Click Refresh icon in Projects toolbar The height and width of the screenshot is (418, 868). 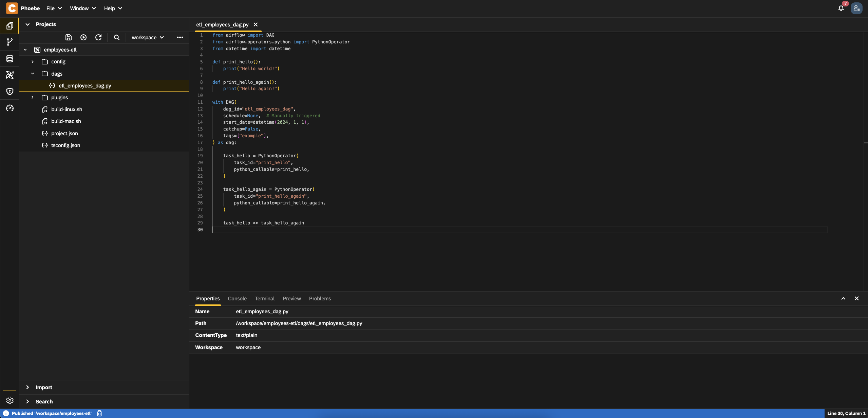pos(98,37)
